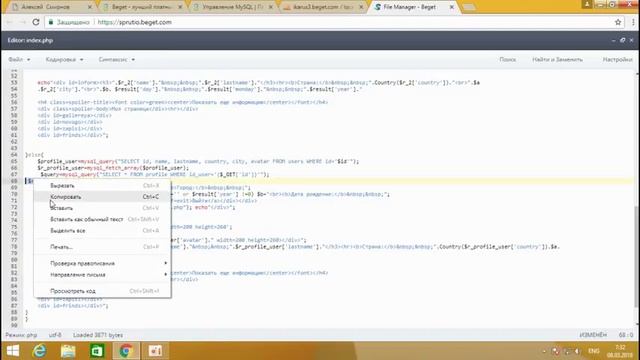Screen dimensions: 640x360
Task: Open the red recorder app on taskbar
Action: [x=155, y=351]
